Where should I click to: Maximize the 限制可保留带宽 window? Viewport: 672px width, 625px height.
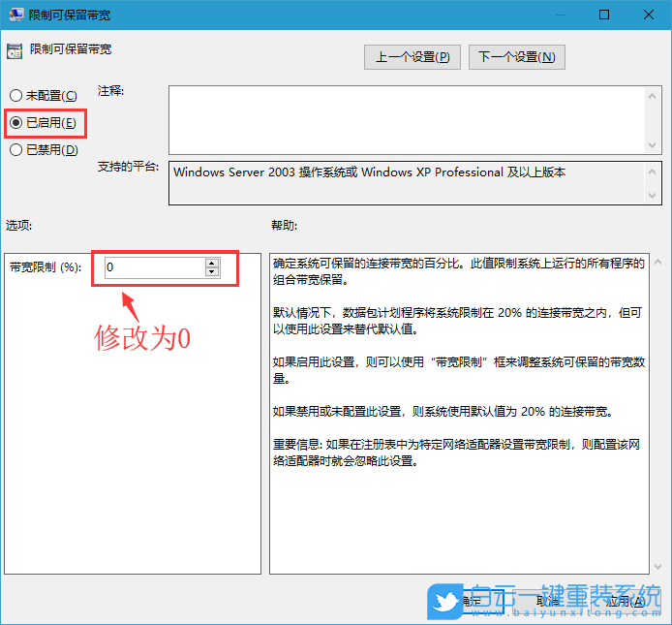pos(604,15)
